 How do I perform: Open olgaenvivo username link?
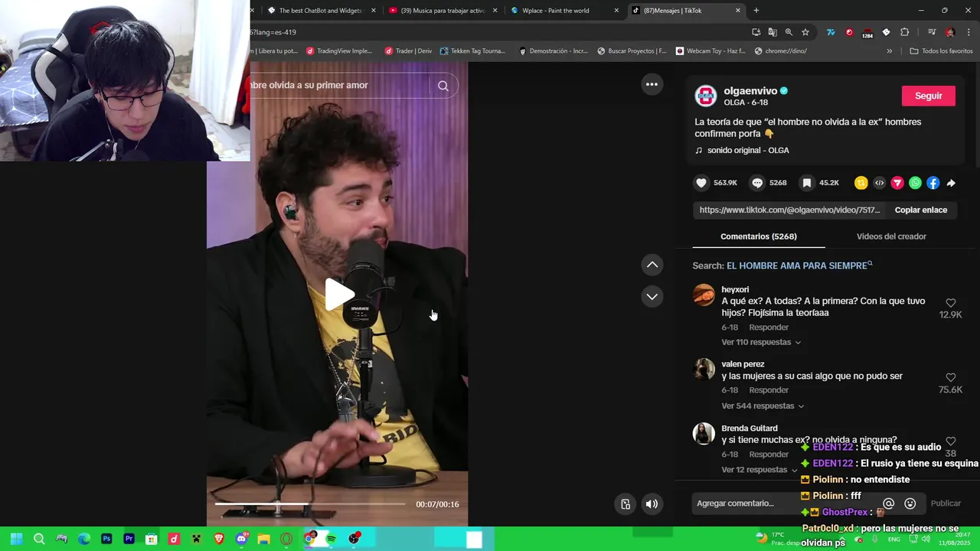[x=750, y=90]
